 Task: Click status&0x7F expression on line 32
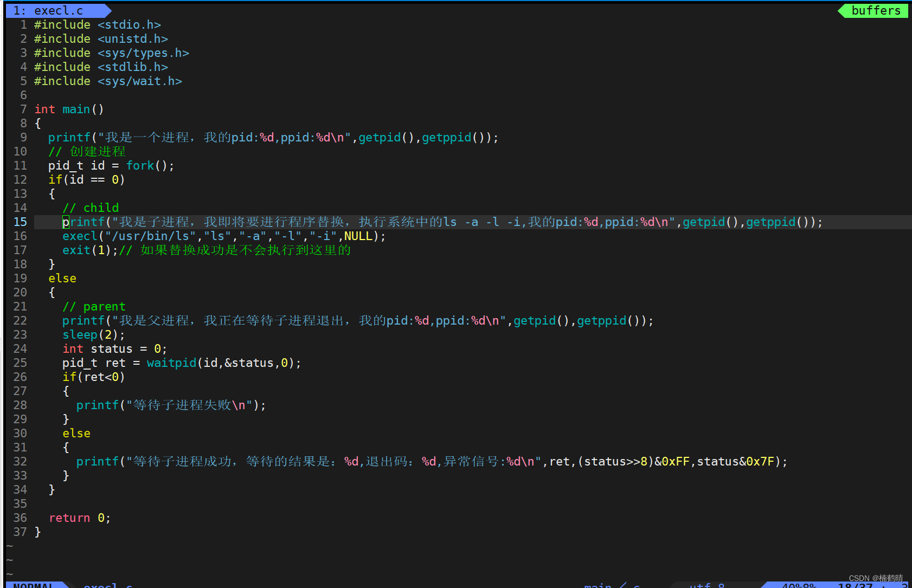tap(735, 462)
